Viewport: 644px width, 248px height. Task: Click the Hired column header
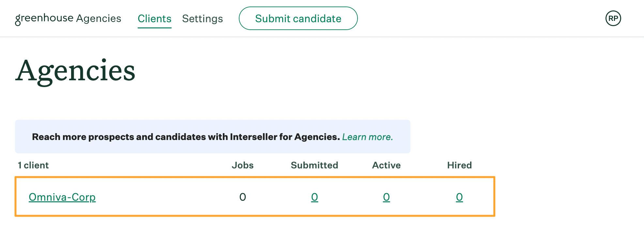(x=459, y=165)
